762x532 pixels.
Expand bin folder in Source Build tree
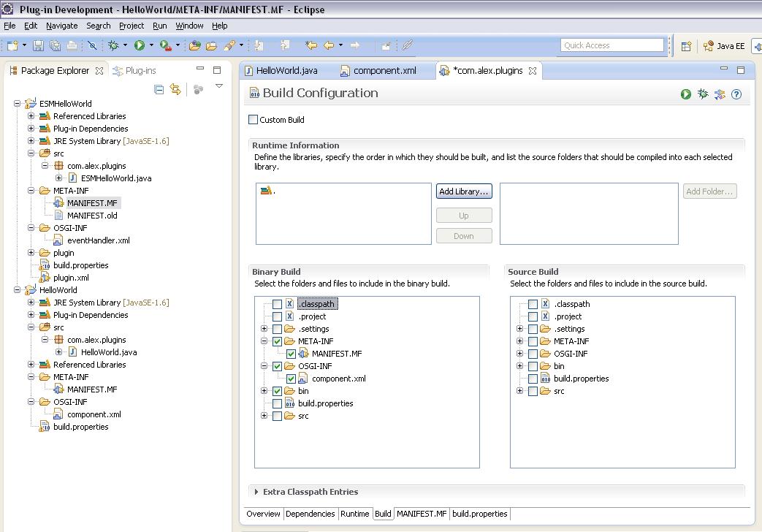coord(519,366)
